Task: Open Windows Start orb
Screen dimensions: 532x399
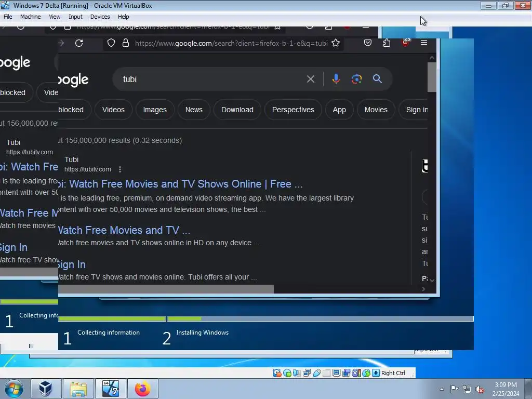Action: (14, 389)
